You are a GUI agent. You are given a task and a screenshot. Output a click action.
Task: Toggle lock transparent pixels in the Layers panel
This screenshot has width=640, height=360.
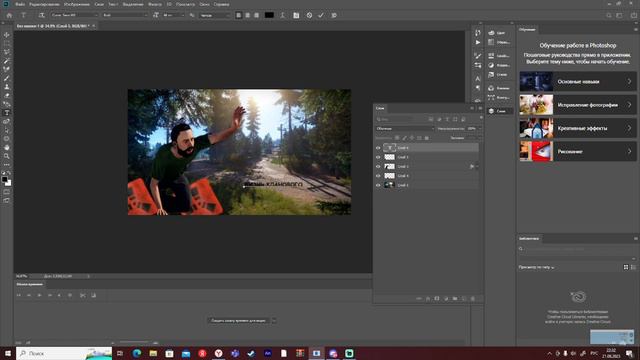click(x=397, y=138)
